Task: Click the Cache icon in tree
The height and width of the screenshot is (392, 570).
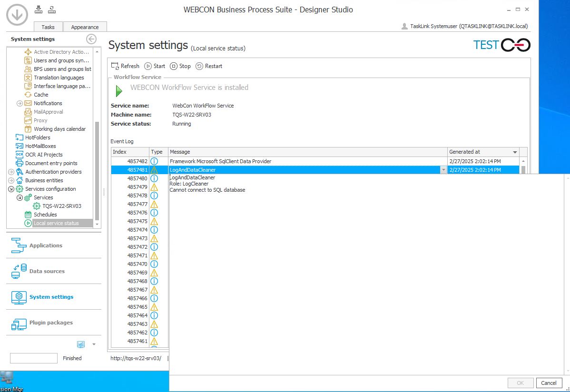Action: click(x=28, y=95)
